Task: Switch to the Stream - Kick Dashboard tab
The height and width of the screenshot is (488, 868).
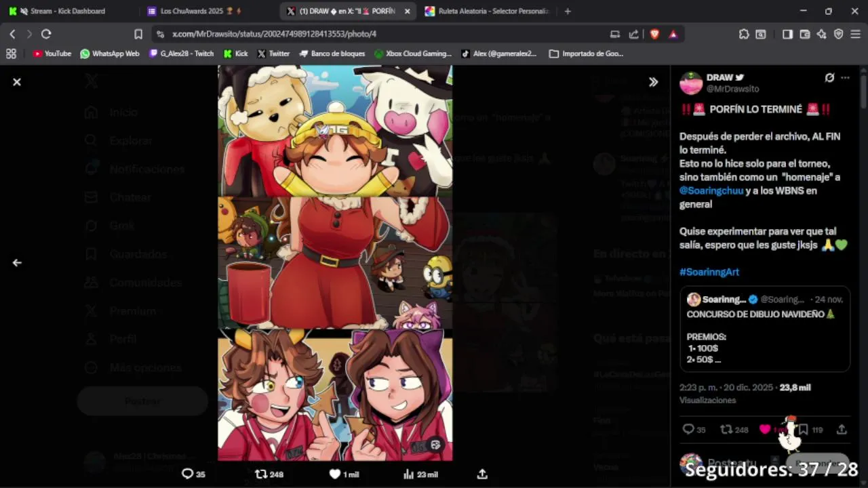Action: click(68, 11)
